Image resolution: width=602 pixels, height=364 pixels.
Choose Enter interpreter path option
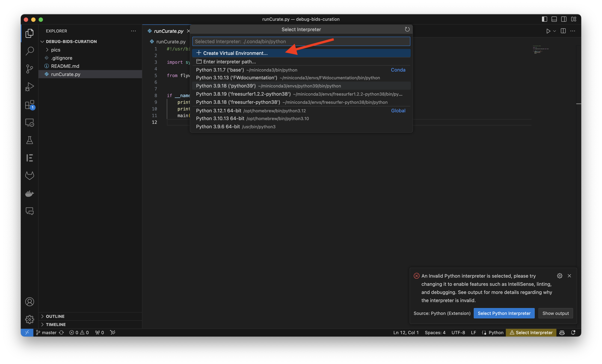click(x=301, y=62)
